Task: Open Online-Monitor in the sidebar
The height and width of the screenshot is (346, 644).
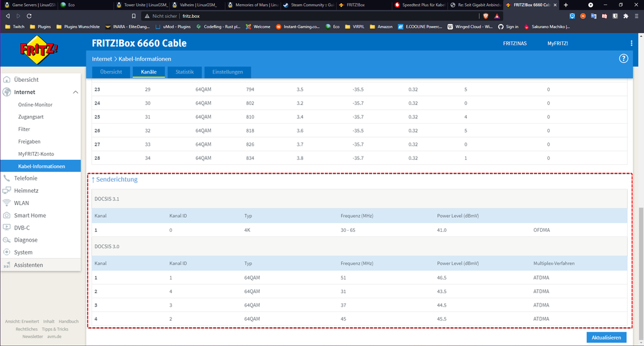Action: (x=35, y=104)
